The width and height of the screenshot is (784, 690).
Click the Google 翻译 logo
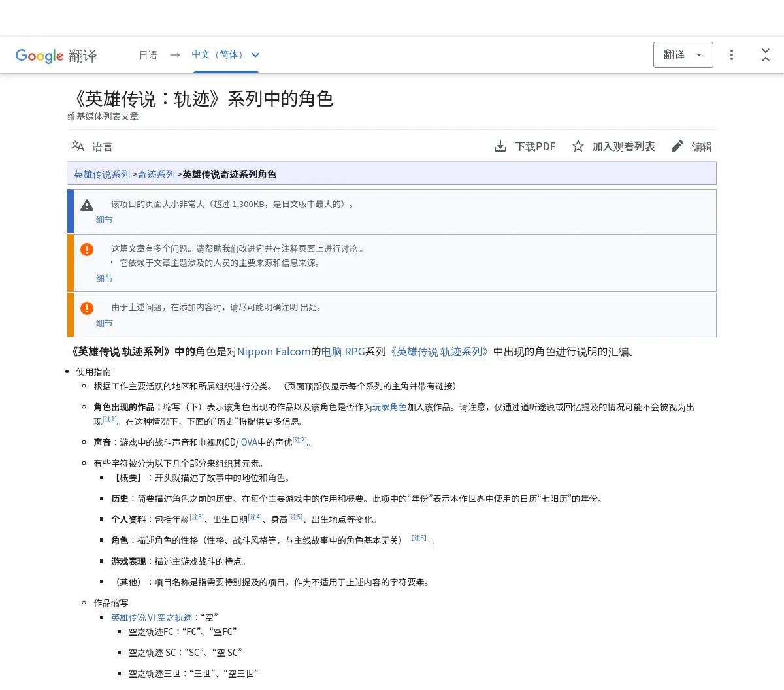(56, 56)
